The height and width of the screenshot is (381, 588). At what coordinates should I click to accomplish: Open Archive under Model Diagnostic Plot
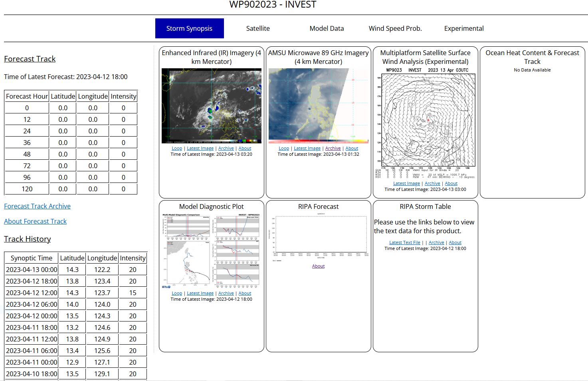pos(226,293)
